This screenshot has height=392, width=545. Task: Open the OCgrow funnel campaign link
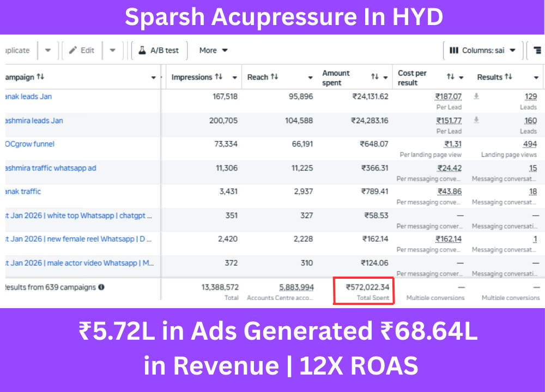click(x=30, y=144)
